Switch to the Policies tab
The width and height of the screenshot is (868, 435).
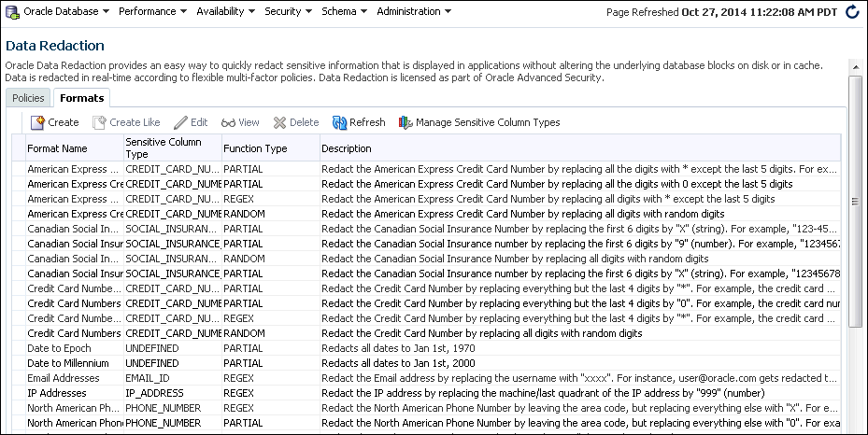[28, 98]
